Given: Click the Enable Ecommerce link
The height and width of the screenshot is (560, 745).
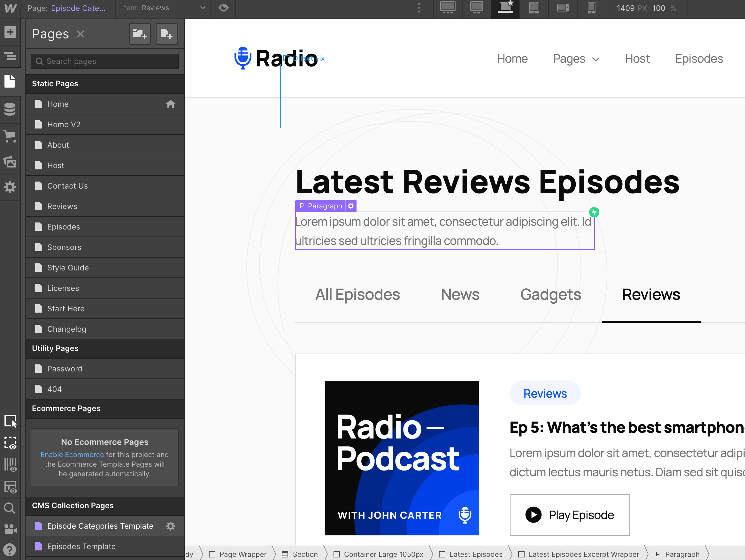Looking at the screenshot, I should pos(72,455).
